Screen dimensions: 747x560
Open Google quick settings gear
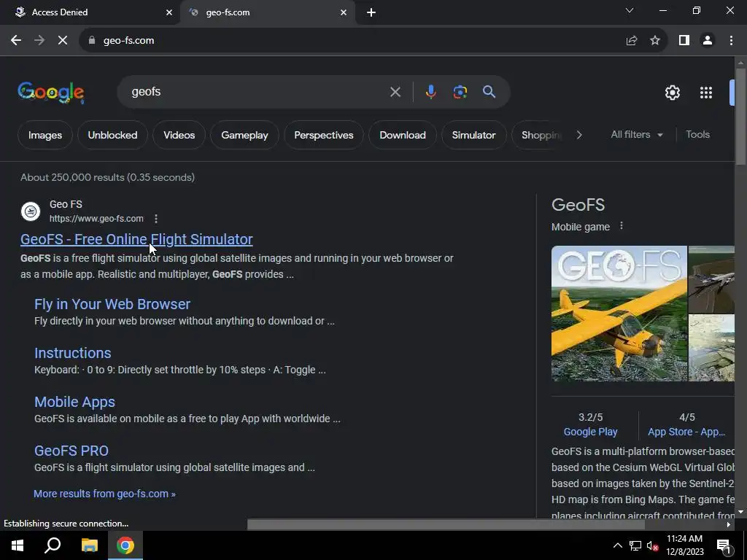pos(672,93)
